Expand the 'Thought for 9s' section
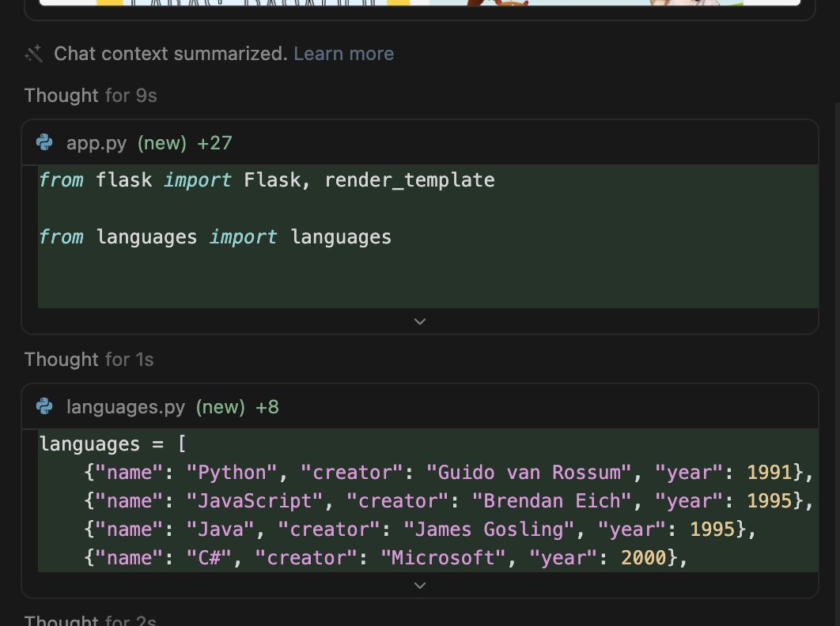The image size is (840, 626). click(90, 96)
